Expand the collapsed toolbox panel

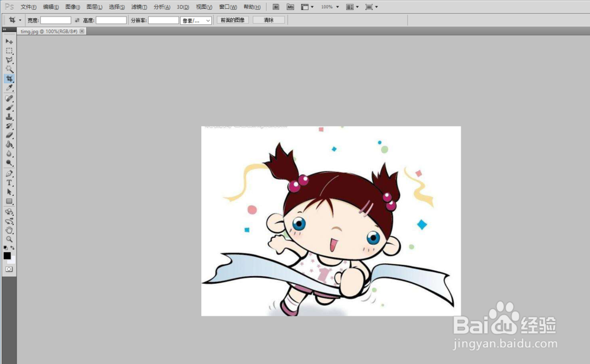[5, 29]
